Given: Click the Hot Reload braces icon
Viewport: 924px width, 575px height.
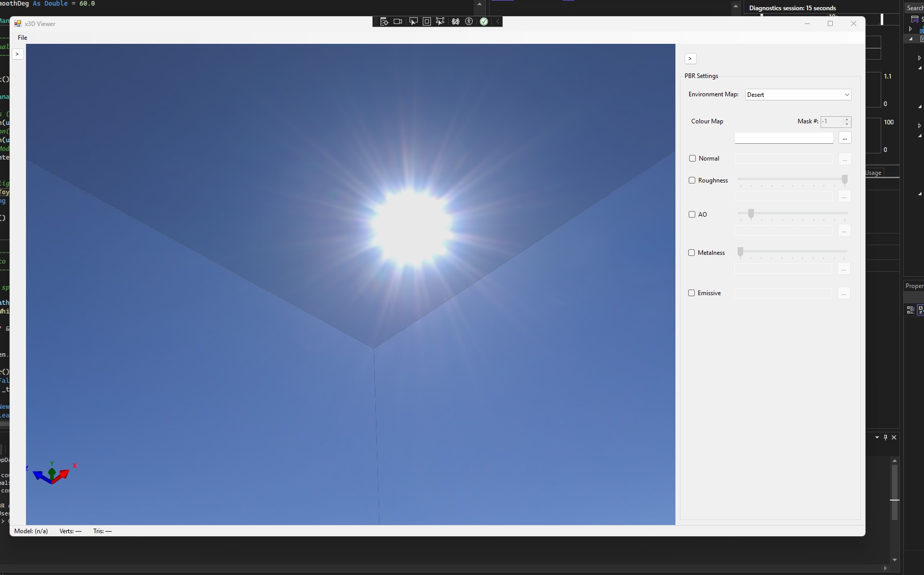Looking at the screenshot, I should (455, 21).
